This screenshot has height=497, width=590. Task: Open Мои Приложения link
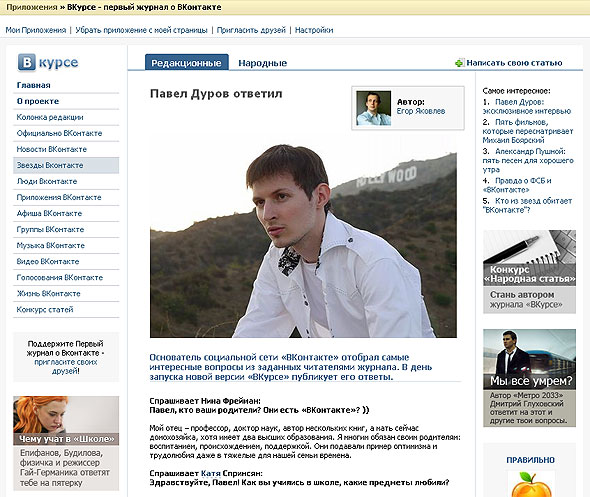(36, 30)
